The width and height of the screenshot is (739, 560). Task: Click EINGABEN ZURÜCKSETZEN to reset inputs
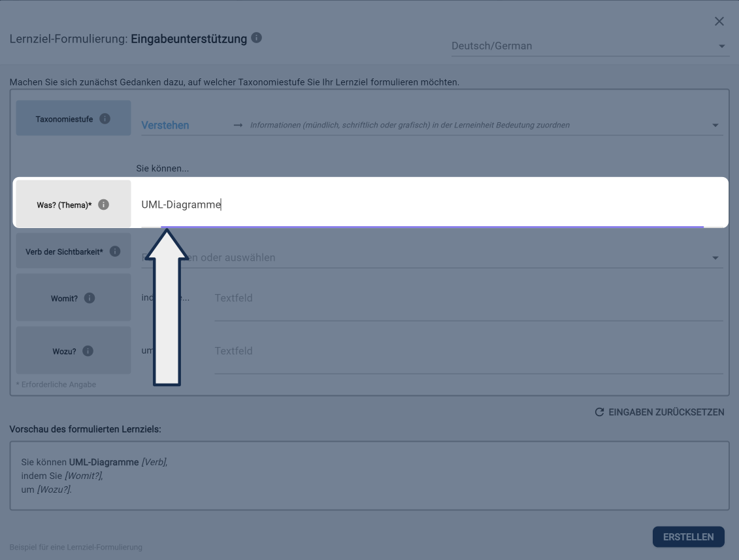coord(659,412)
